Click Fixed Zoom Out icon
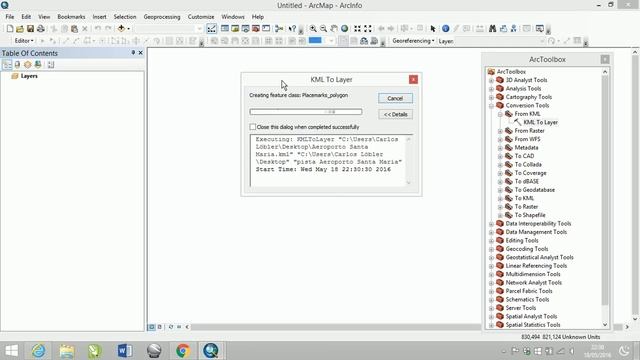The width and height of the screenshot is (640, 360). click(368, 29)
